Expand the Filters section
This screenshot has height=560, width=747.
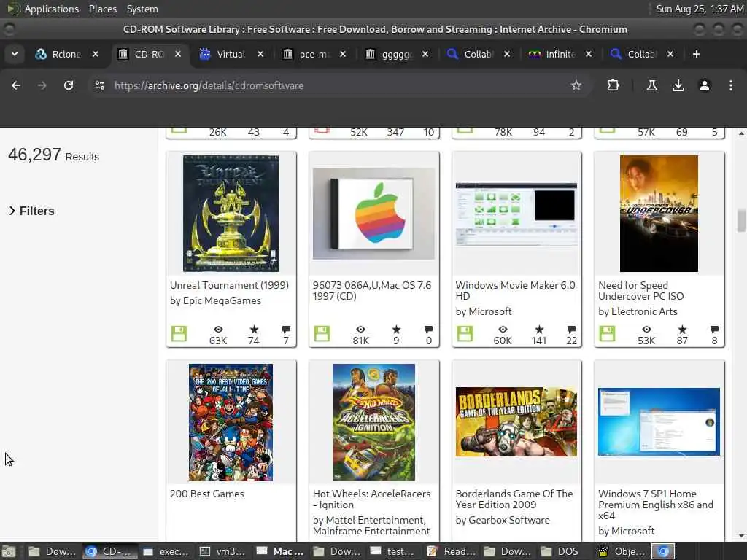coord(31,211)
